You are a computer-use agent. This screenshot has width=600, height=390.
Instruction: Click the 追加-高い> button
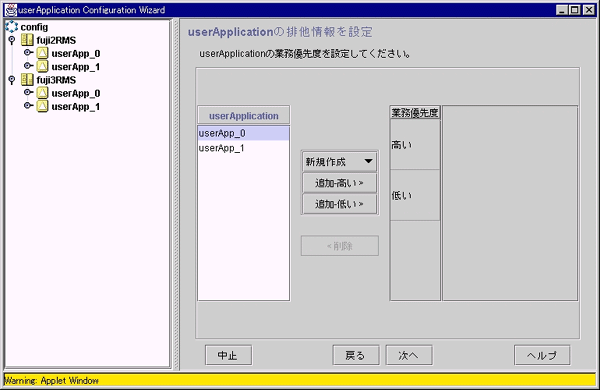(339, 183)
